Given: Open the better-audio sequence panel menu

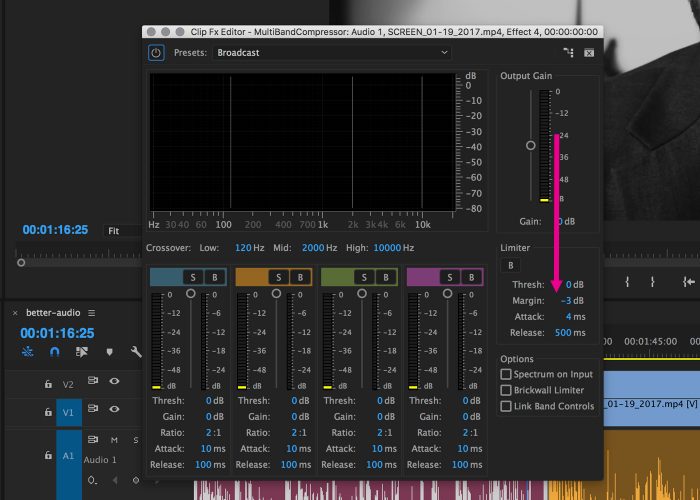Looking at the screenshot, I should [91, 313].
